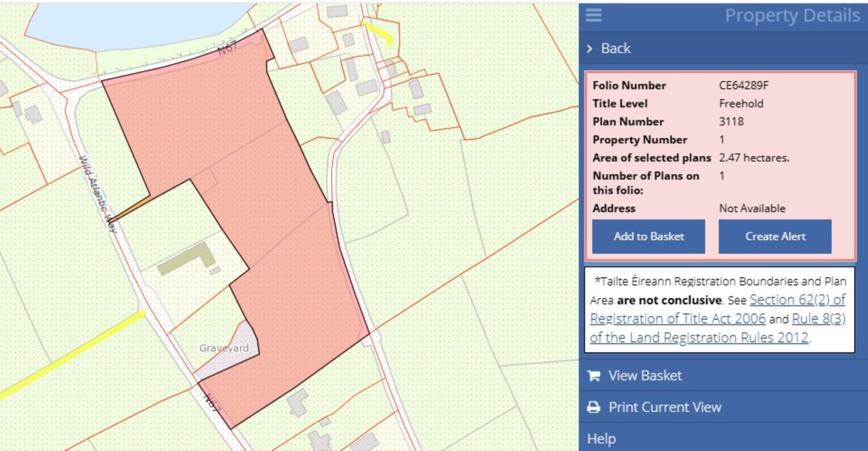Select Print Current View
Viewport: 868px width, 451px height.
pyautogui.click(x=723, y=407)
